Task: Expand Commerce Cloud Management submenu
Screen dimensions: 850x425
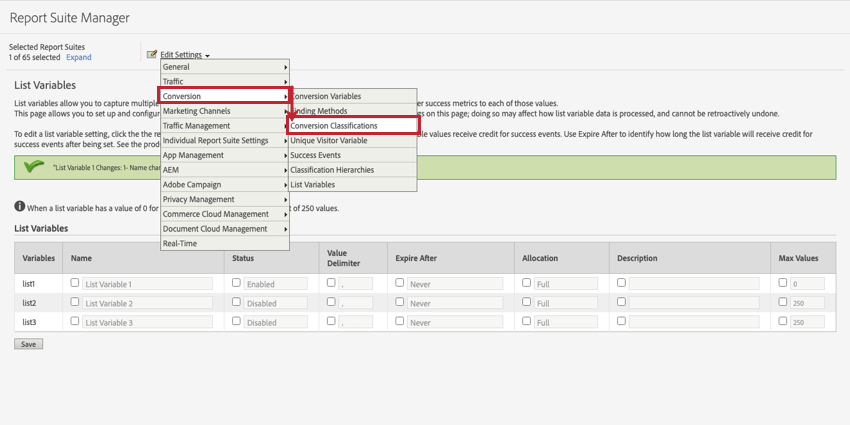Action: click(x=224, y=214)
